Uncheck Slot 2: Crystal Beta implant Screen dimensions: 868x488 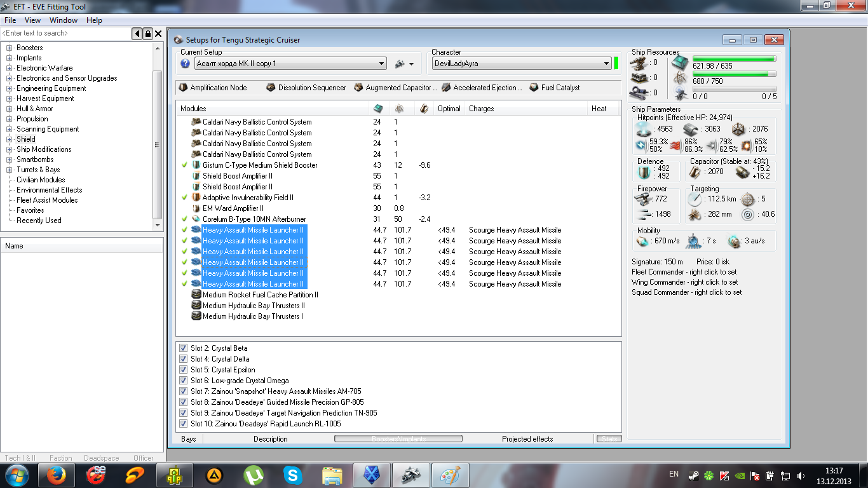click(x=183, y=348)
